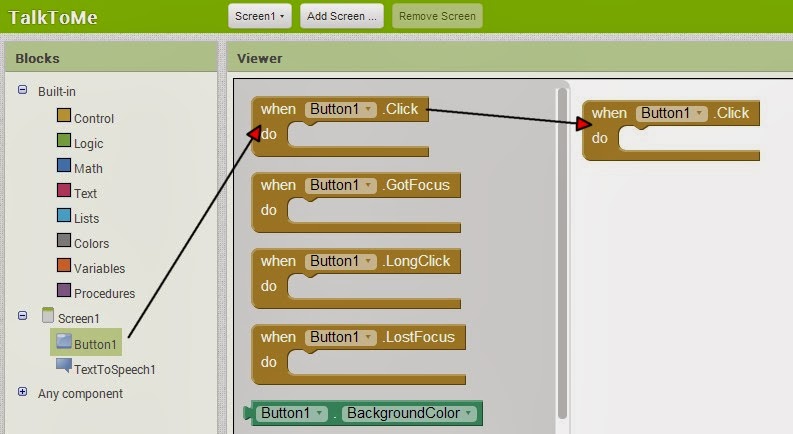This screenshot has height=434, width=793.
Task: Click the Built-in tree label
Action: [57, 92]
